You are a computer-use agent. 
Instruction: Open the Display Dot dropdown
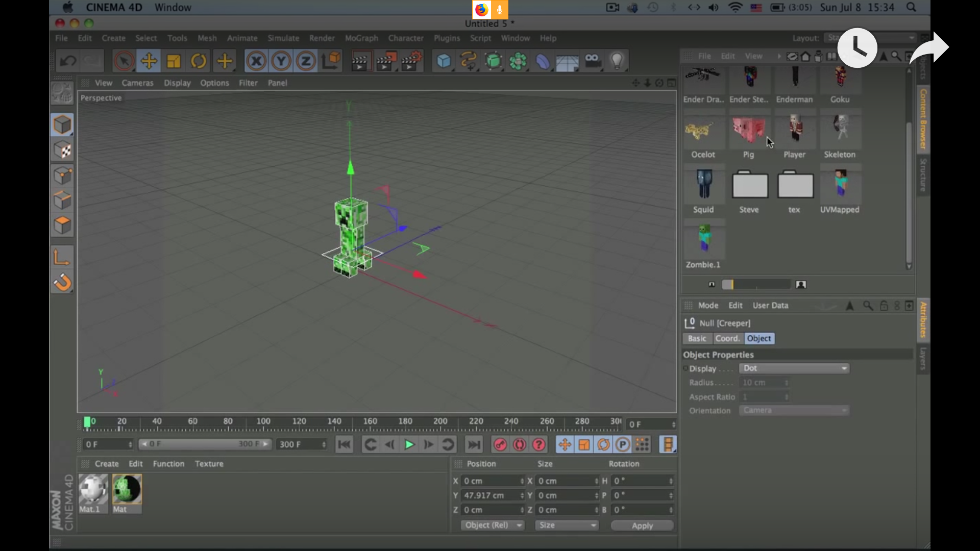[x=794, y=368]
